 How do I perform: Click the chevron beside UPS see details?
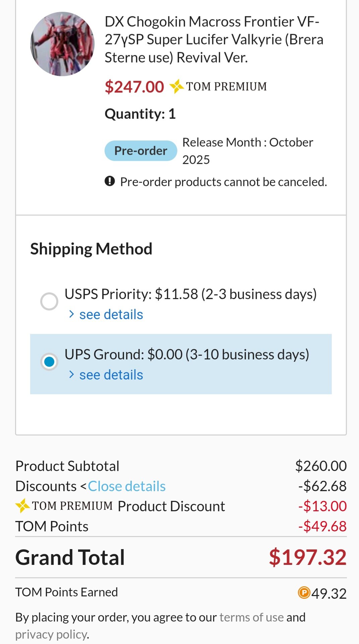coord(71,374)
